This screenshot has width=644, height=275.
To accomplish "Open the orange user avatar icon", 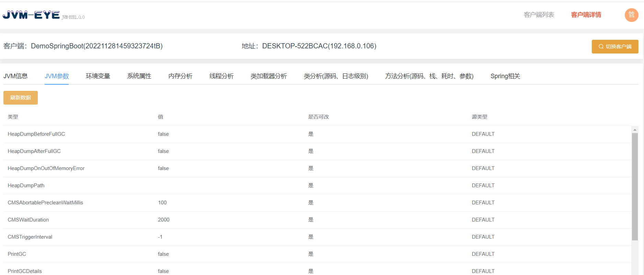I will [631, 15].
